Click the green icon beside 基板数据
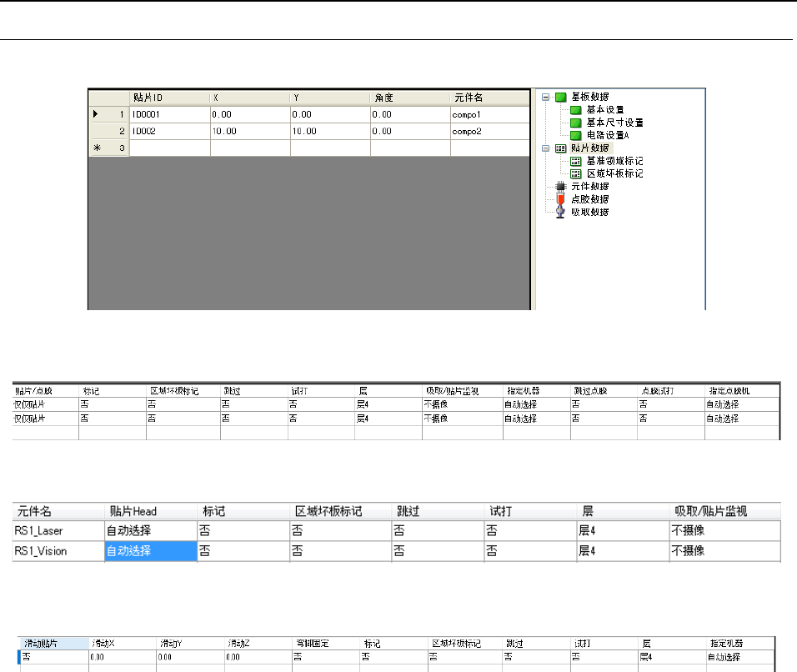 click(x=560, y=97)
